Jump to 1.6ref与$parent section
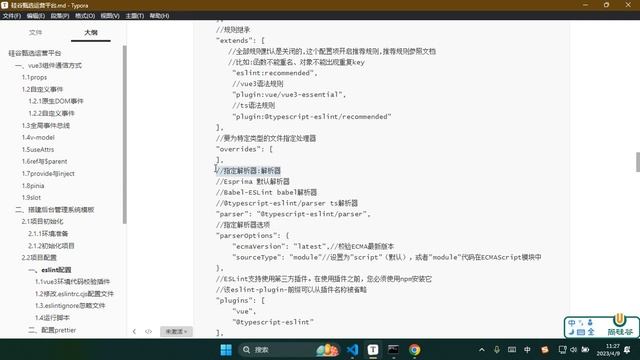640x360 pixels. (44, 161)
